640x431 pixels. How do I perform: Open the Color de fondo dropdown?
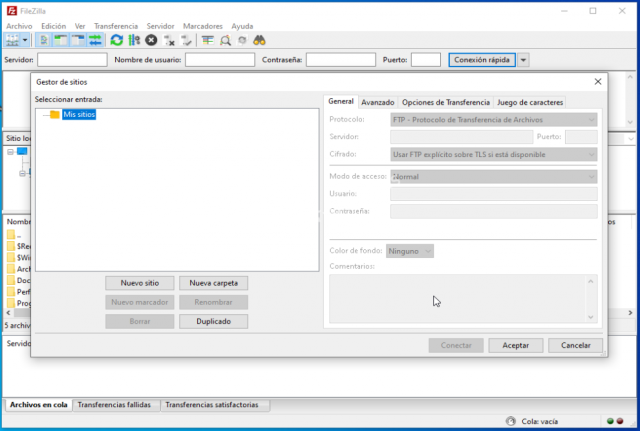point(410,251)
